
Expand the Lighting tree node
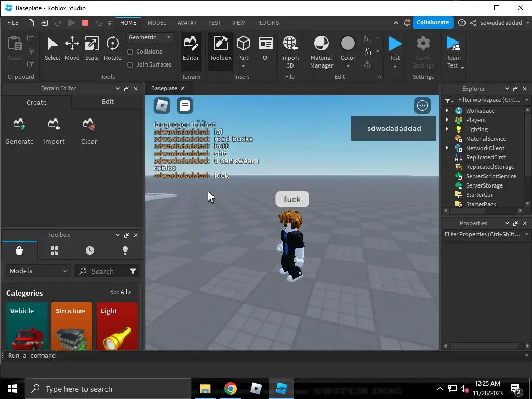pyautogui.click(x=447, y=129)
